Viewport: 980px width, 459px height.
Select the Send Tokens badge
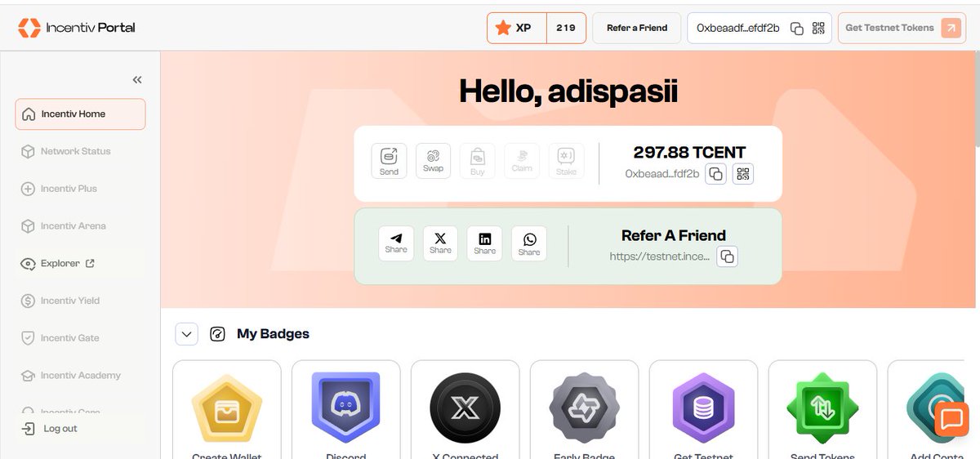click(823, 410)
